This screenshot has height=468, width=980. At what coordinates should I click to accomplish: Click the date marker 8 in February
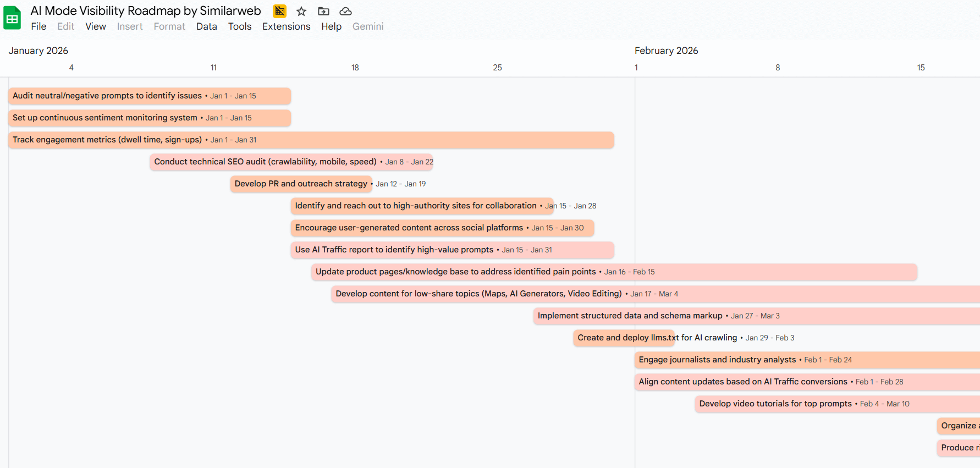click(x=778, y=68)
